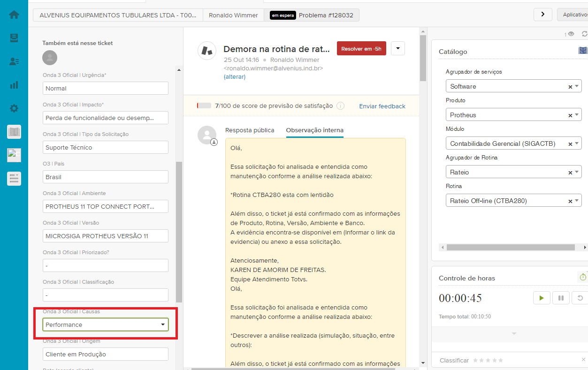Image resolution: width=588 pixels, height=370 pixels.
Task: Open the Tipo da Solicitação field
Action: click(106, 147)
